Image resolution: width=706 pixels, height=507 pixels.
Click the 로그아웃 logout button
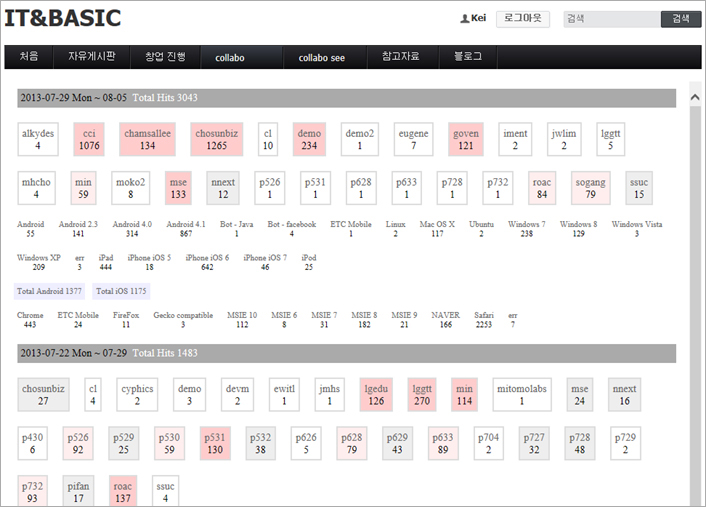(x=523, y=19)
